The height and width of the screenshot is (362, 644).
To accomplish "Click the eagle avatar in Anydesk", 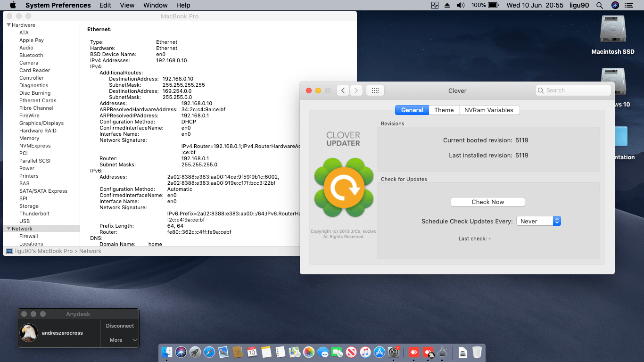I will point(29,333).
